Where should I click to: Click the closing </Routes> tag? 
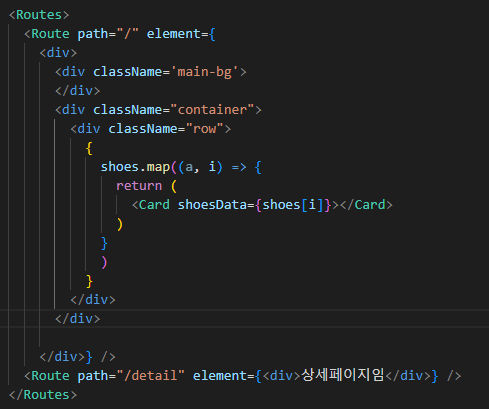pyautogui.click(x=43, y=395)
